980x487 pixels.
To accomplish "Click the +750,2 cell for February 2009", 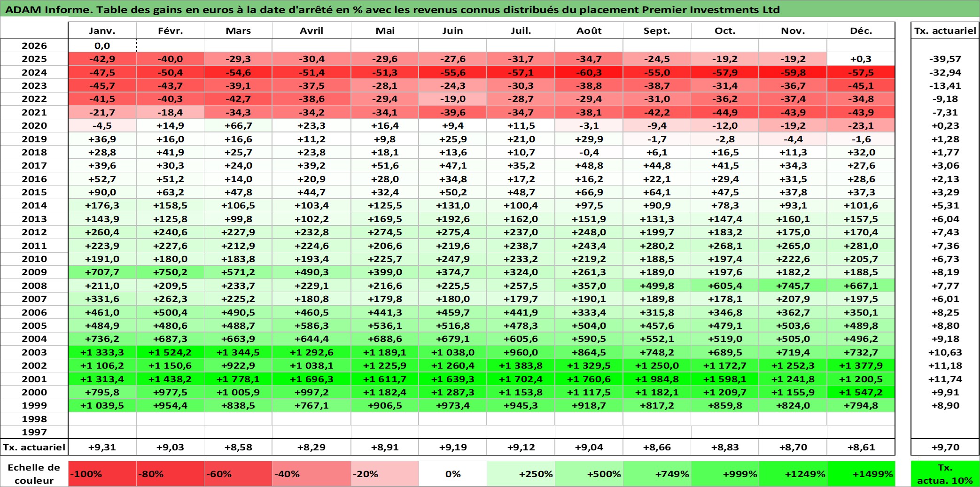I will coord(170,272).
